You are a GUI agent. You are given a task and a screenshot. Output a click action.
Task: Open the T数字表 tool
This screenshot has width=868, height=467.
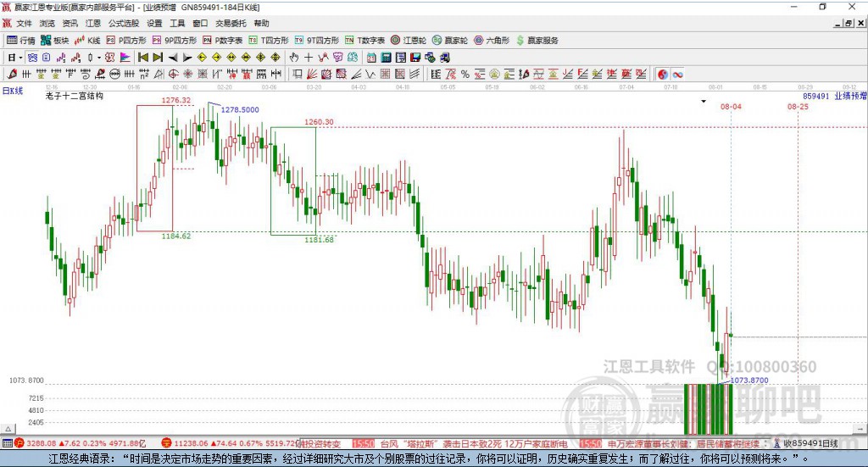[x=364, y=41]
